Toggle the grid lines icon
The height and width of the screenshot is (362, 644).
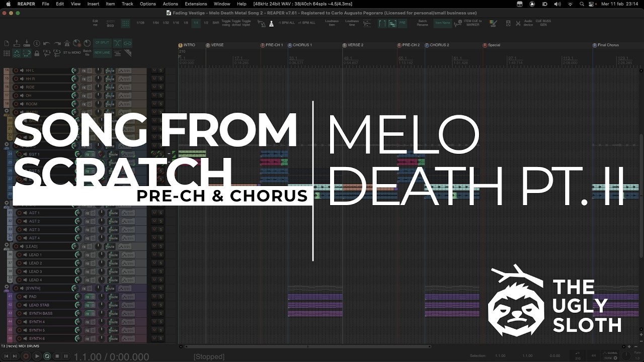tap(125, 23)
